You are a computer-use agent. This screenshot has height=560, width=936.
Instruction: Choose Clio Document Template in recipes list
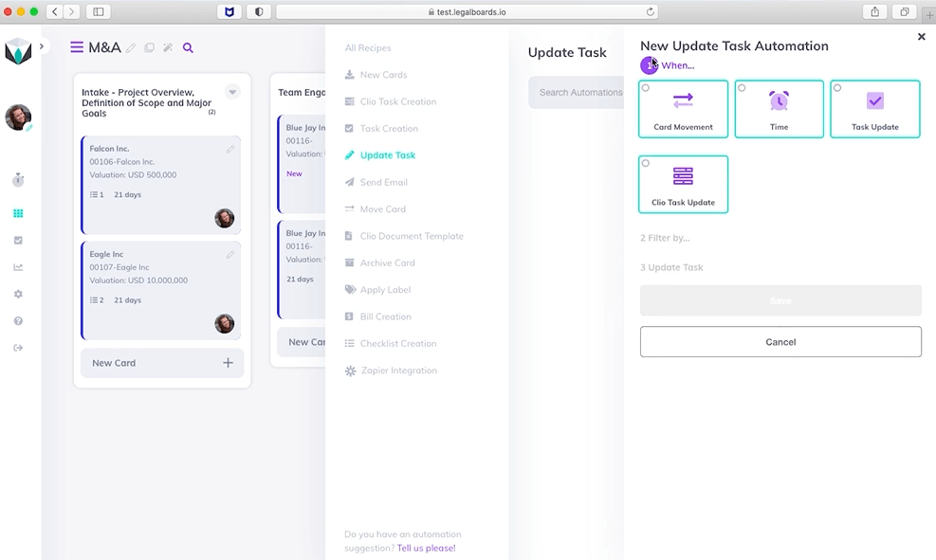[412, 236]
